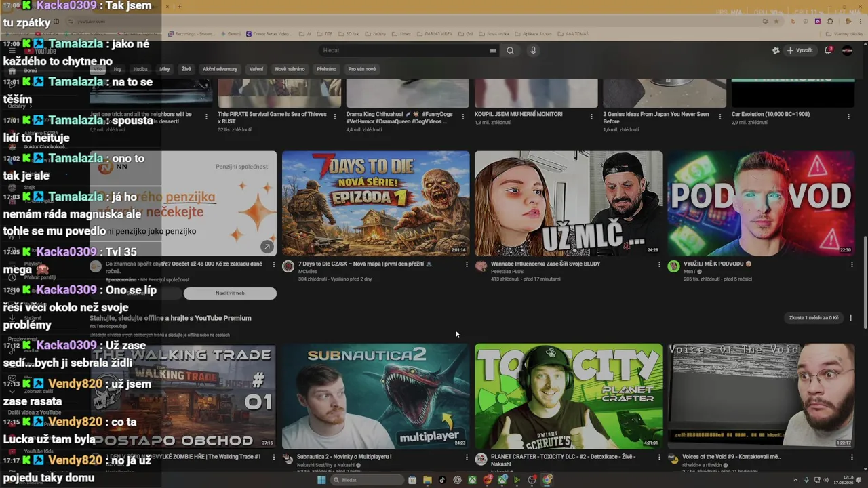Open more options for the penzijko ad
Screen dimensions: 868x488
[274, 264]
